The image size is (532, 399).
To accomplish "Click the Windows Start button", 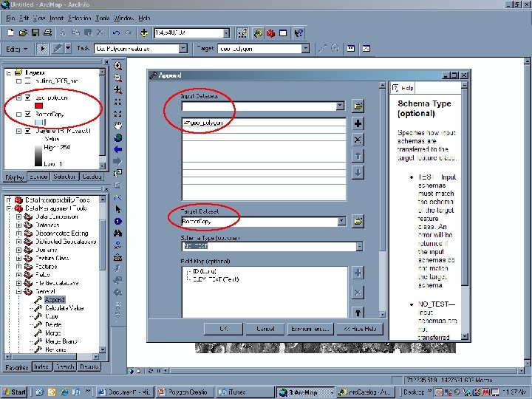I will coord(14,392).
